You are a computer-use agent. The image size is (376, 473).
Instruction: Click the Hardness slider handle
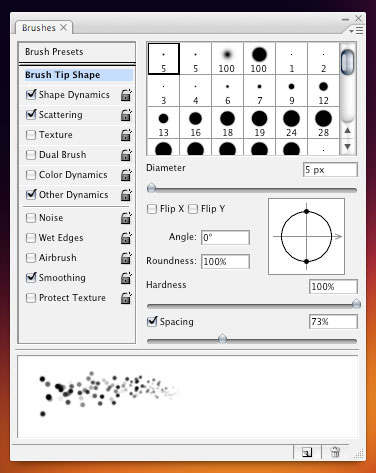click(356, 304)
